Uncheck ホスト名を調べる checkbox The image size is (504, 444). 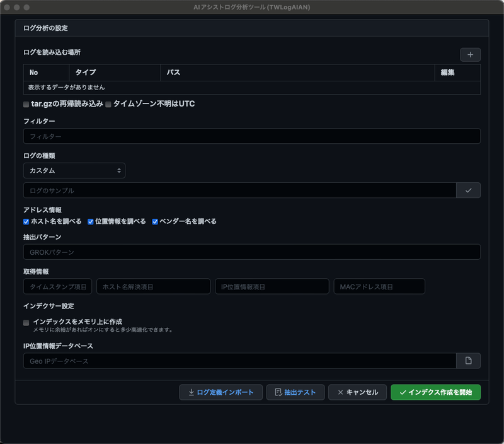point(26,221)
